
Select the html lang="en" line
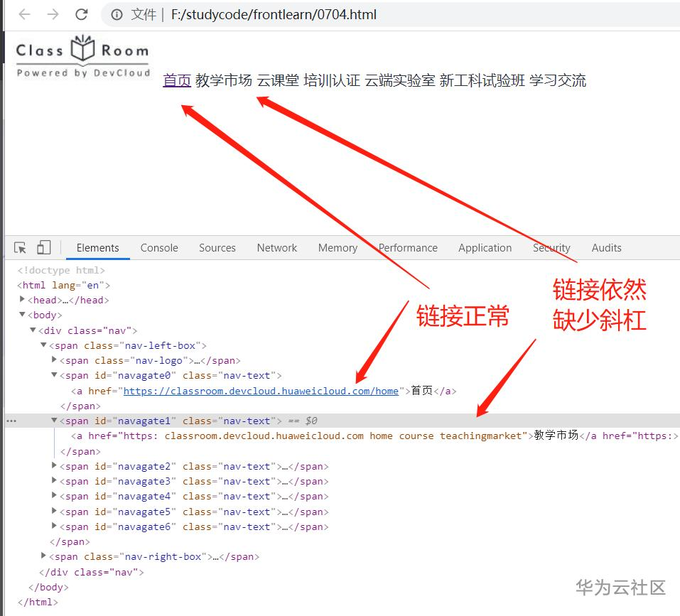(63, 285)
